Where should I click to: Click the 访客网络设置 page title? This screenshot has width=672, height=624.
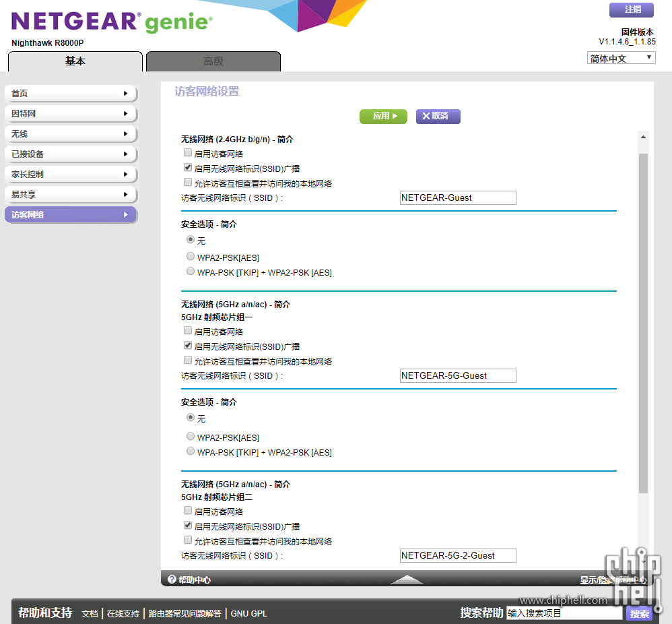207,92
